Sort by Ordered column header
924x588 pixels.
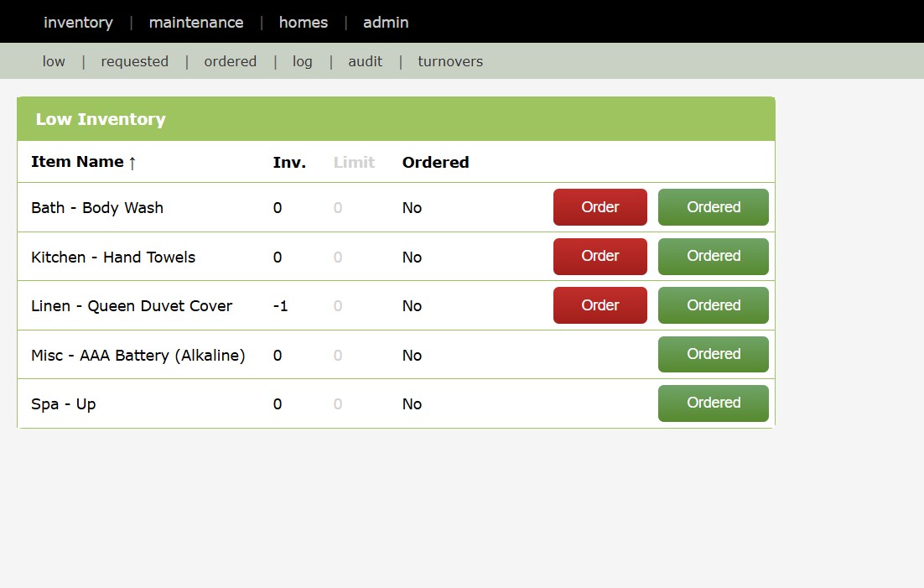click(x=435, y=163)
